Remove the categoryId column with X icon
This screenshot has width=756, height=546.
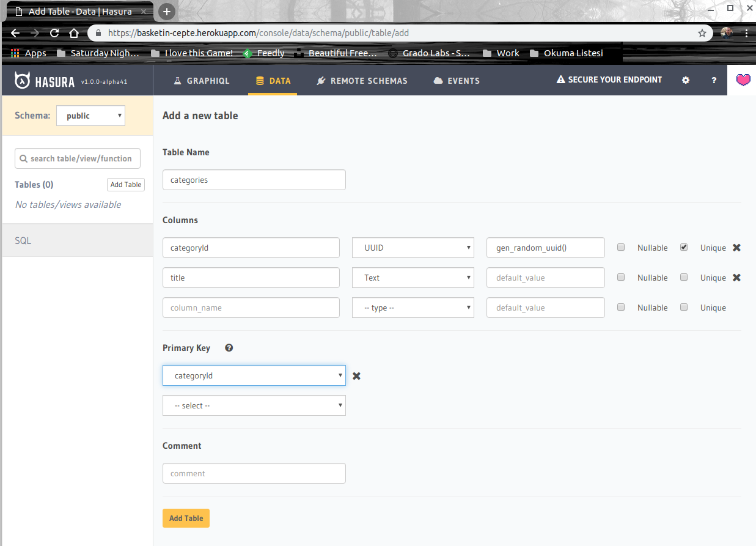[736, 248]
